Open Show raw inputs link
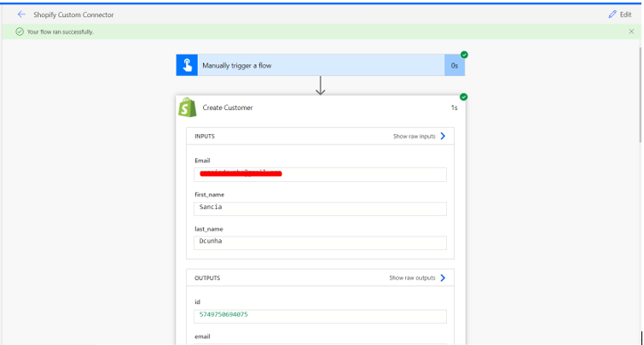Screen dimensions: 644x345 click(x=414, y=136)
